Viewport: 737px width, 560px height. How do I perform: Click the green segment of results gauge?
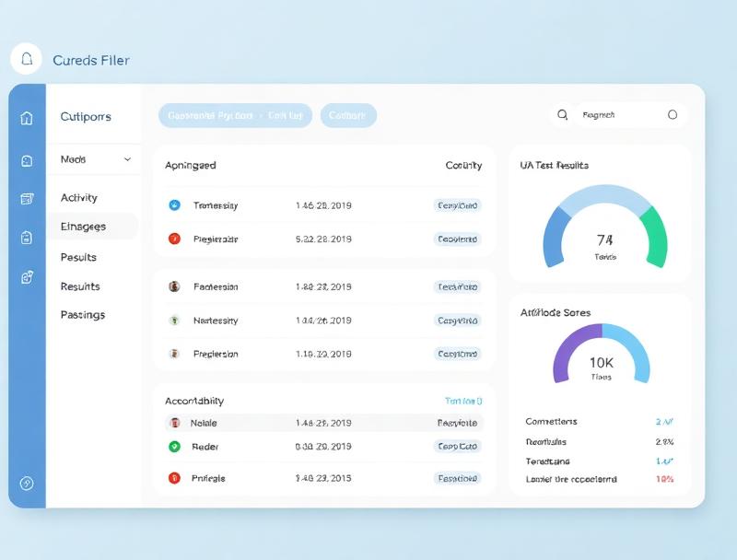point(655,237)
